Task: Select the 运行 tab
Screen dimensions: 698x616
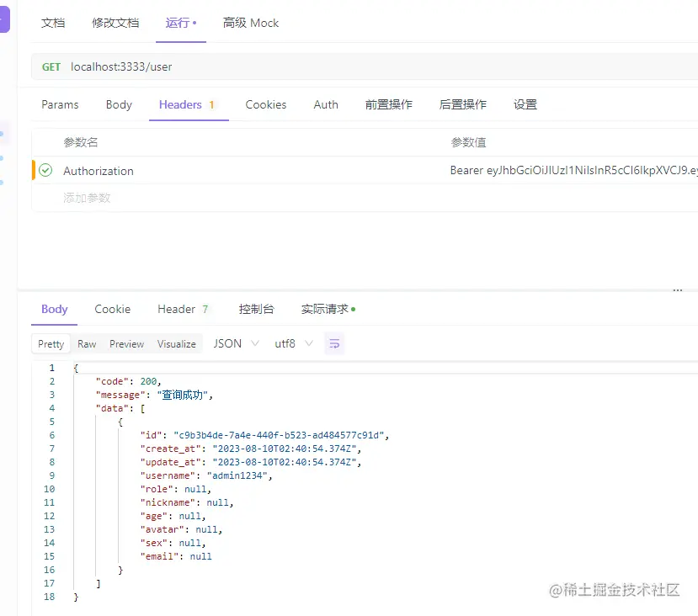Action: 181,23
